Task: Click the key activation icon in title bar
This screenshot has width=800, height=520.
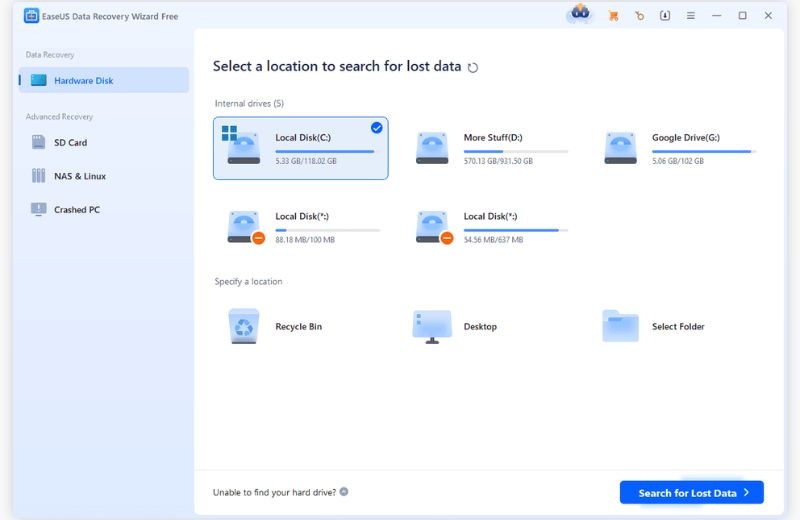Action: pos(639,16)
